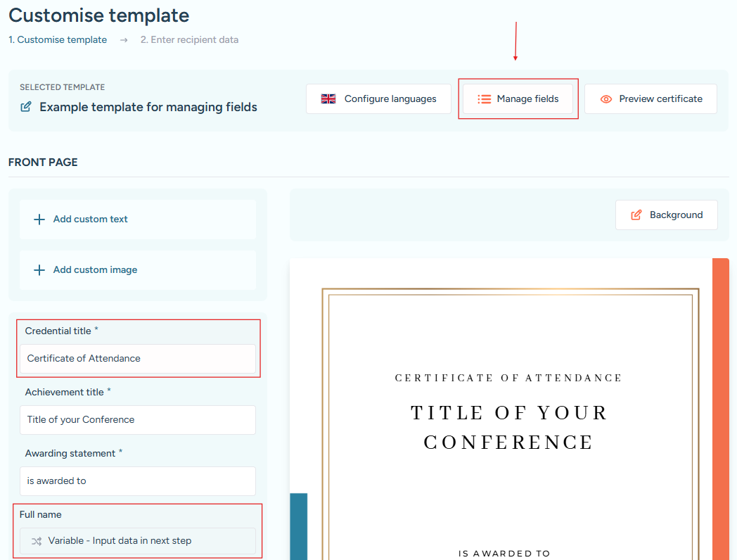Edit the Awarding statement text box
Screen dimensions: 737x560
(x=138, y=481)
